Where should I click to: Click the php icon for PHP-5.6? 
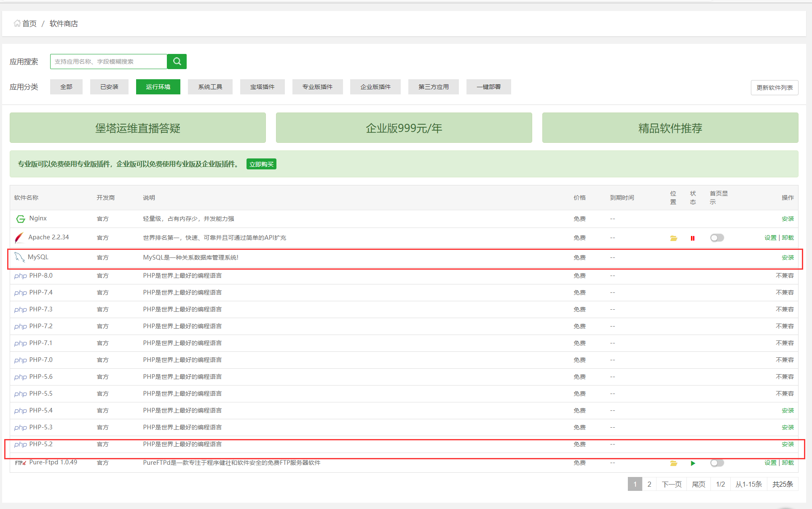click(20, 377)
